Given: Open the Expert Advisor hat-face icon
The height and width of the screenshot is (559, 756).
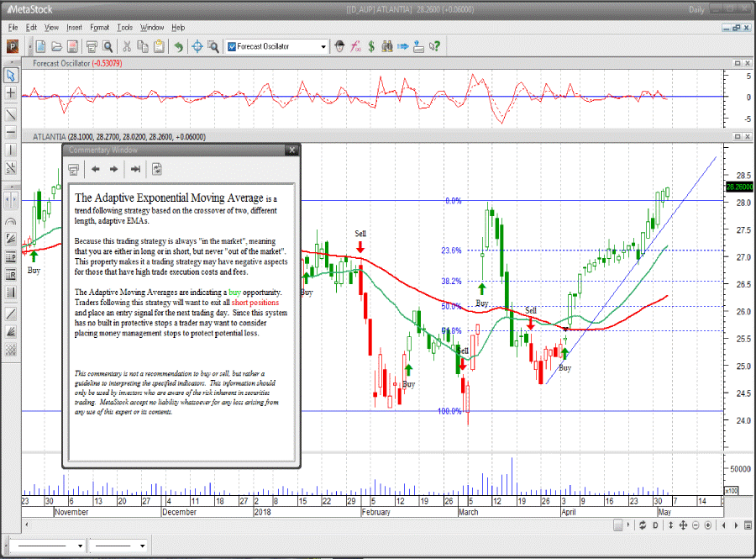Looking at the screenshot, I should click(x=340, y=46).
